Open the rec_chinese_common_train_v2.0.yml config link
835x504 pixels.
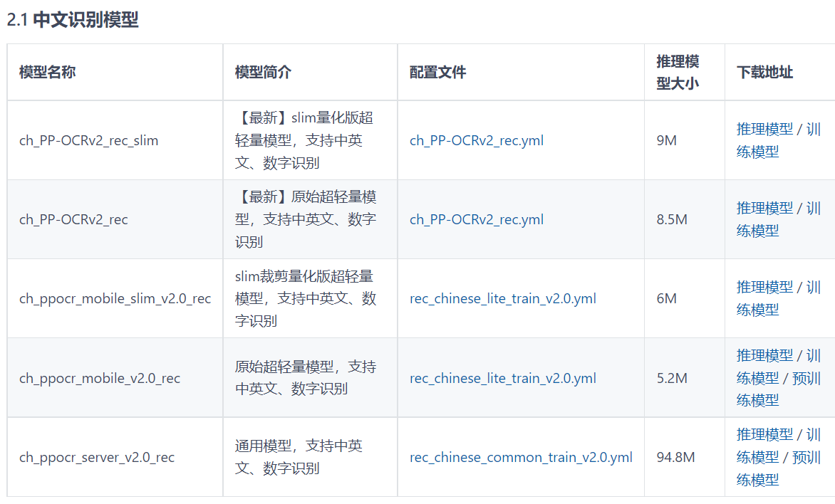click(x=521, y=457)
